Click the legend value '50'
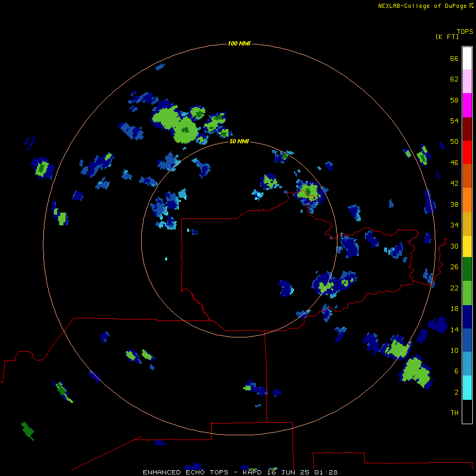This screenshot has height=476, width=476. (x=454, y=142)
